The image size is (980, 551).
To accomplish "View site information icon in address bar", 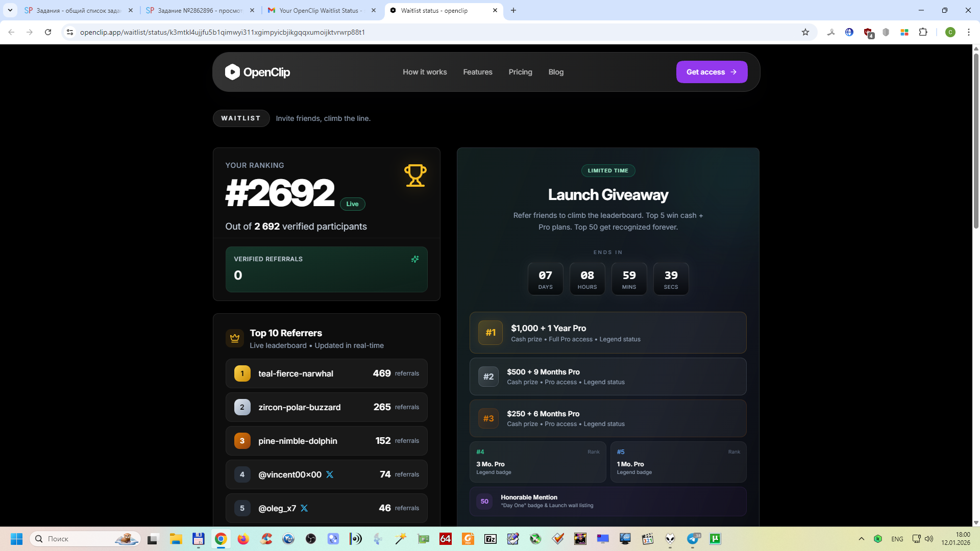I will (x=70, y=32).
